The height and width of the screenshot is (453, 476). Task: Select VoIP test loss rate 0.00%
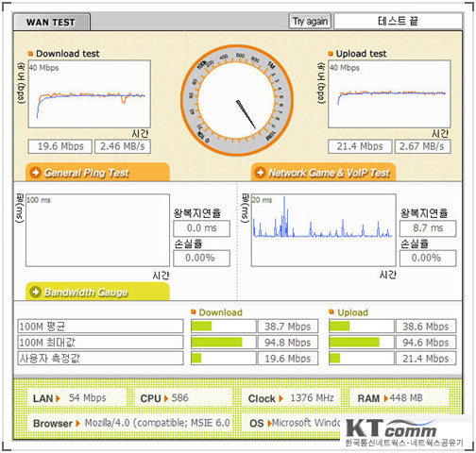tap(428, 259)
